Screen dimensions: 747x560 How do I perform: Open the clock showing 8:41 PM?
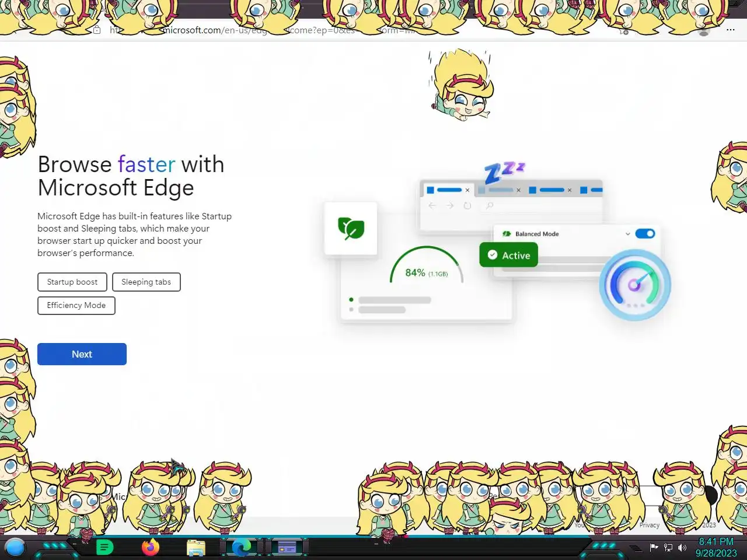coord(716,547)
